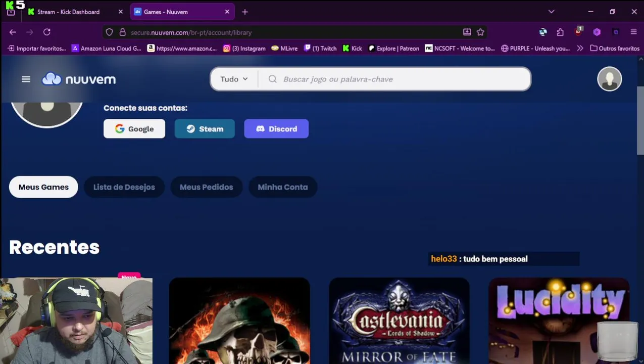Open the MLivre bookmark
The image size is (644, 364).
tap(284, 49)
